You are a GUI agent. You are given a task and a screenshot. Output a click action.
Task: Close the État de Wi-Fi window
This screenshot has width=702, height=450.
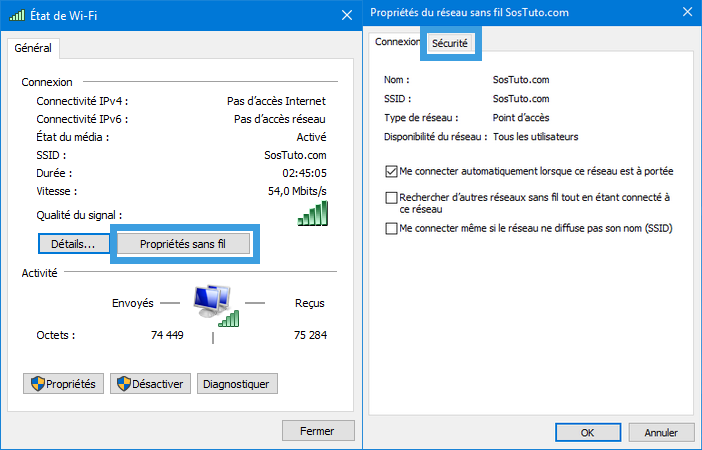click(347, 15)
